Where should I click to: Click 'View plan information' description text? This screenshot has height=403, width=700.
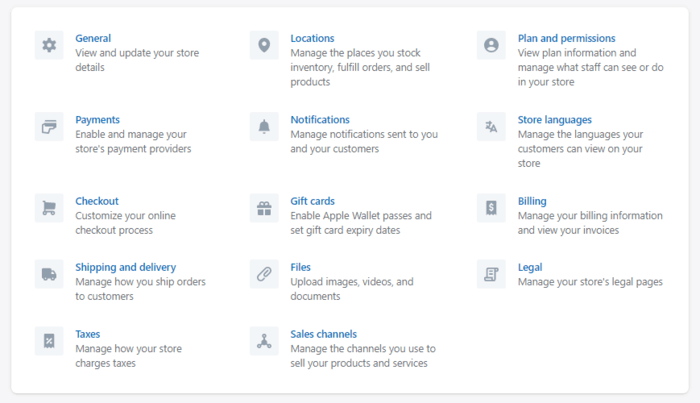(591, 67)
